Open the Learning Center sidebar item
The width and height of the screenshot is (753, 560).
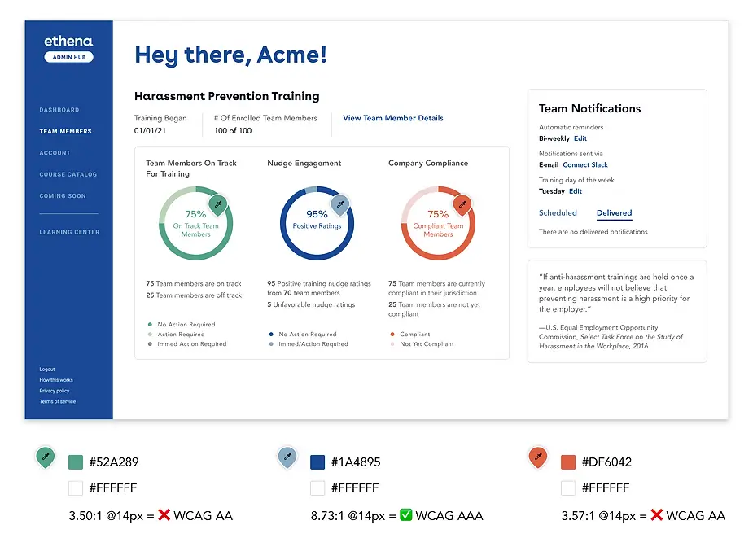(69, 232)
